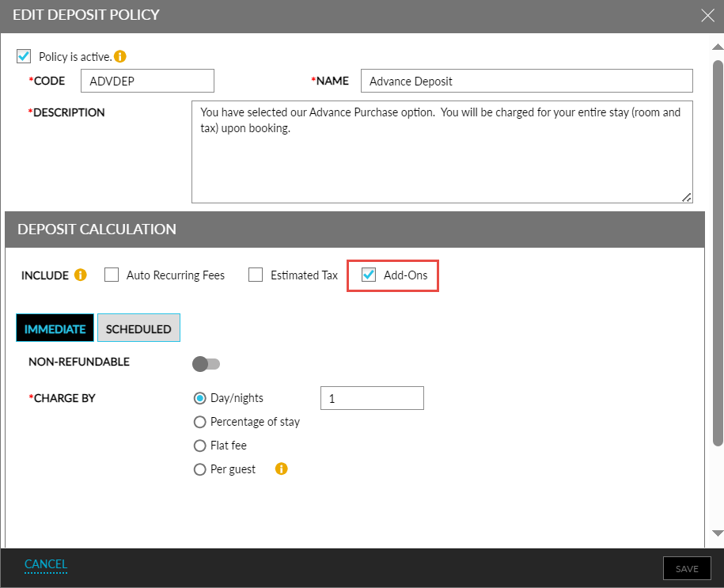Image resolution: width=724 pixels, height=588 pixels.
Task: Select the Flat fee radio button
Action: tap(200, 446)
